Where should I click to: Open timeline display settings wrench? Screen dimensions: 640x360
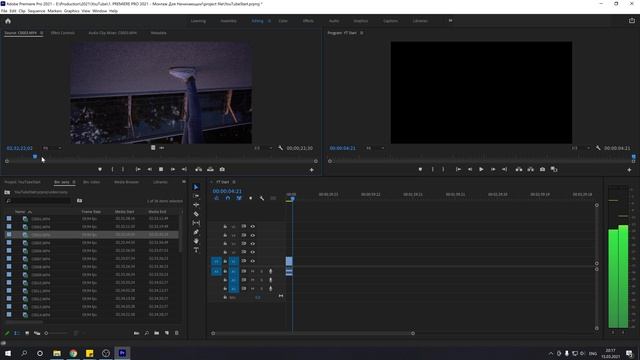coord(262,198)
